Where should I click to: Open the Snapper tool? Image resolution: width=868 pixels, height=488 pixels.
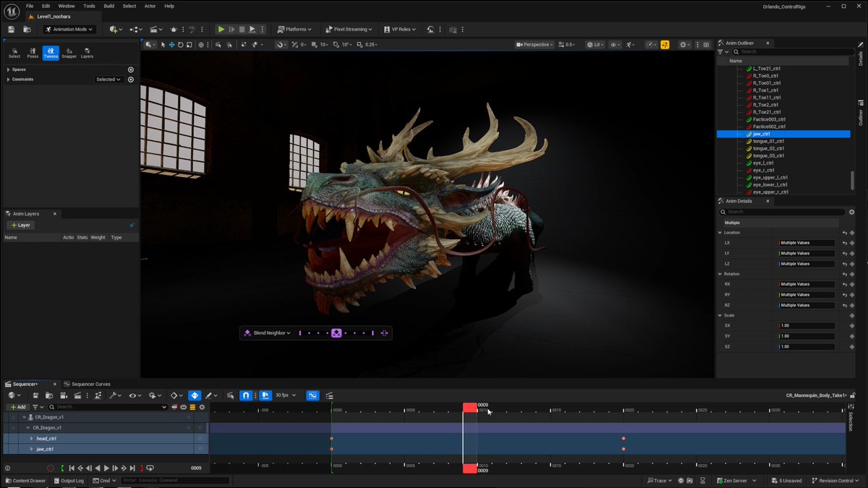(69, 53)
